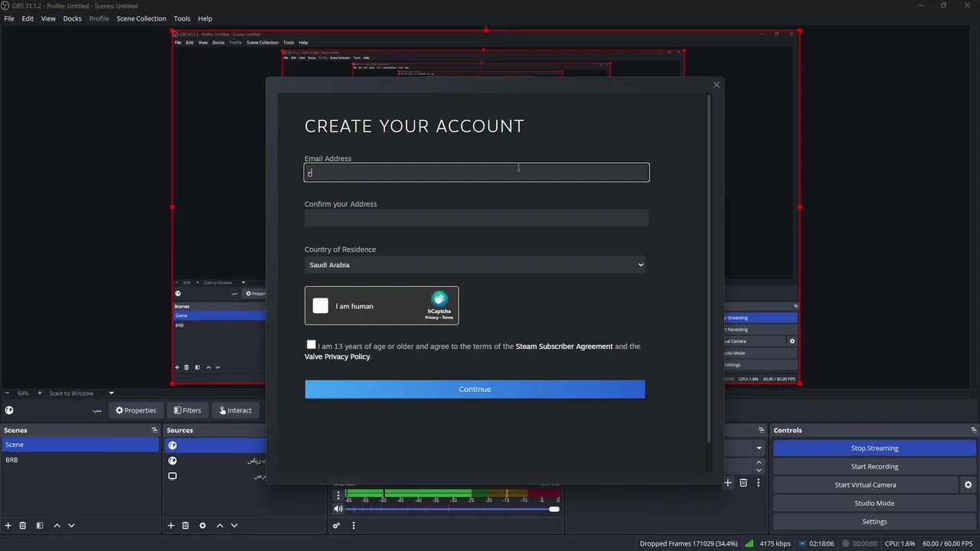
Task: Open transition properties three-dot menu
Action: pos(758,483)
